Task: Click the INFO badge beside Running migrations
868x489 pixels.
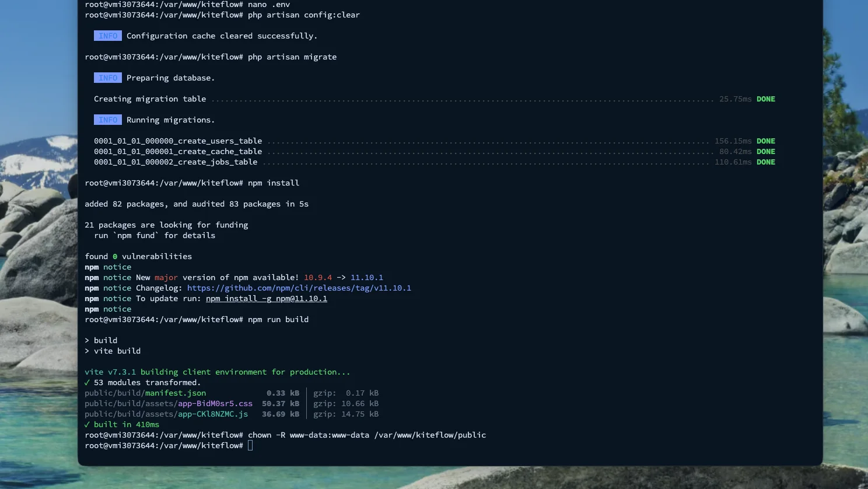Action: click(108, 120)
